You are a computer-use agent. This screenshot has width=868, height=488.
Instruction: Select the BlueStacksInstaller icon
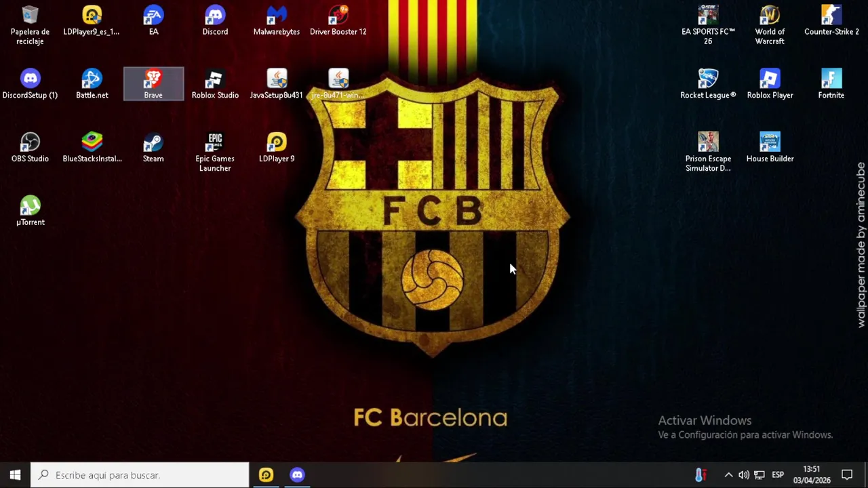(92, 148)
